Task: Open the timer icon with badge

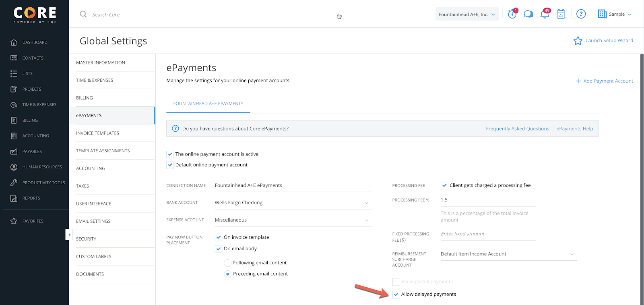Action: tap(512, 14)
